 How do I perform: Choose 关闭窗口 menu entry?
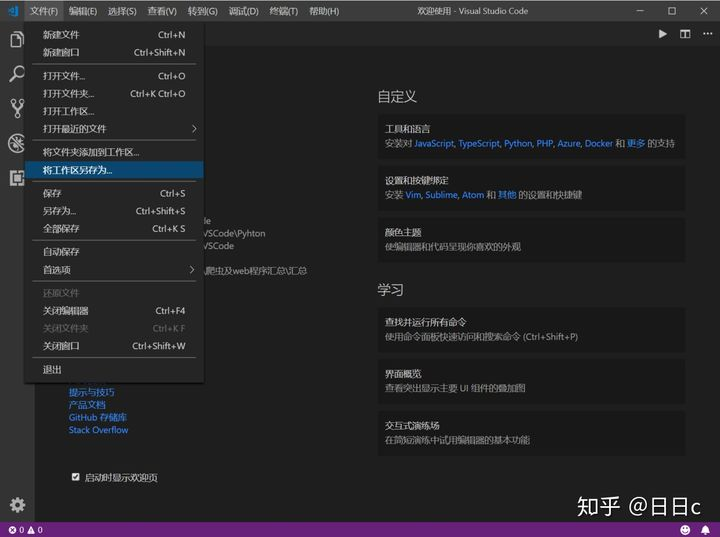coord(115,346)
